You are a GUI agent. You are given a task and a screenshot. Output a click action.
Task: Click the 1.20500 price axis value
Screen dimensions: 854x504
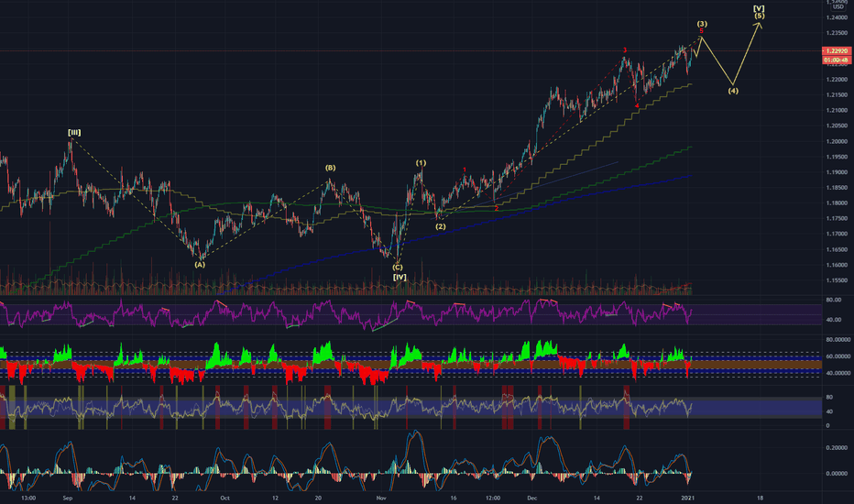pos(837,126)
